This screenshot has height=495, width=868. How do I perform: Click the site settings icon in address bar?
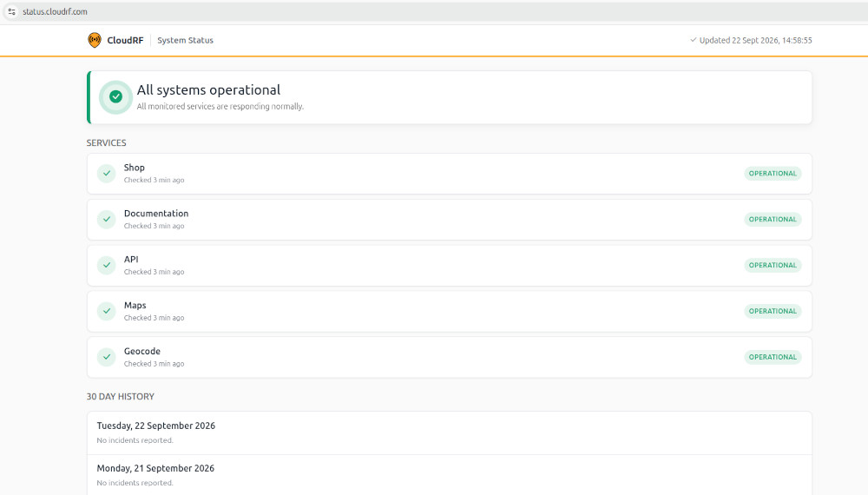click(x=11, y=11)
